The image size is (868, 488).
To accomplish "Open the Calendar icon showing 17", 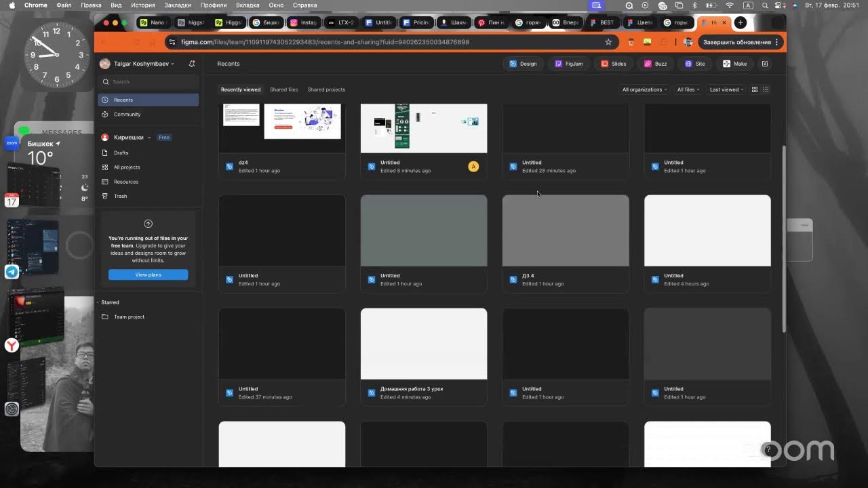I will [x=12, y=199].
